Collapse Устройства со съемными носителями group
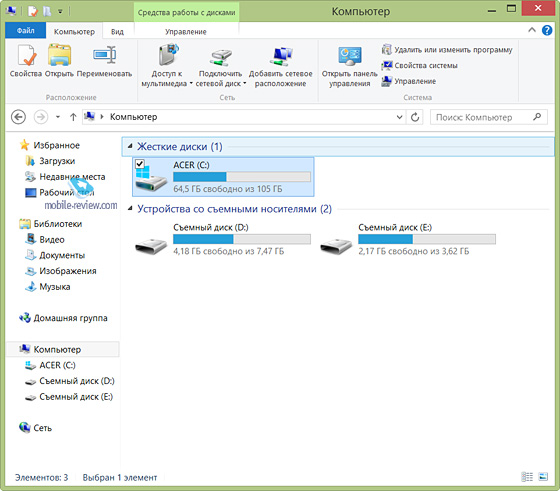This screenshot has height=491, width=560. [130, 209]
